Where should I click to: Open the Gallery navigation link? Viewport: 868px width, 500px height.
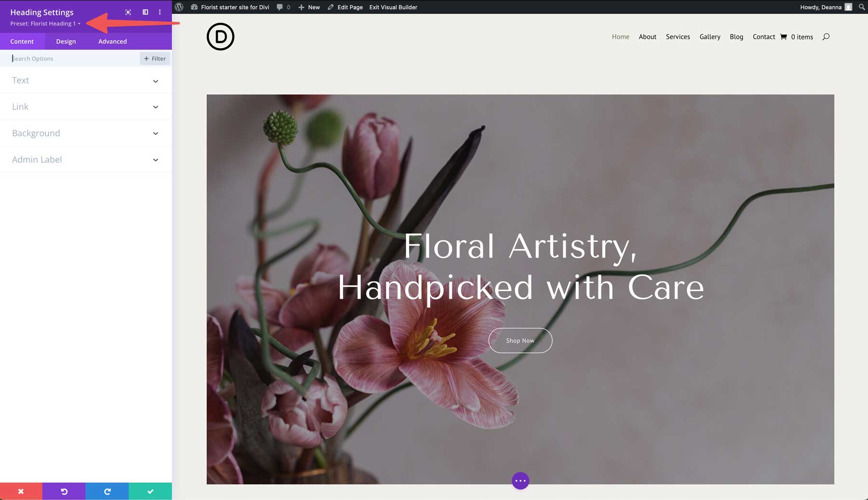[710, 37]
